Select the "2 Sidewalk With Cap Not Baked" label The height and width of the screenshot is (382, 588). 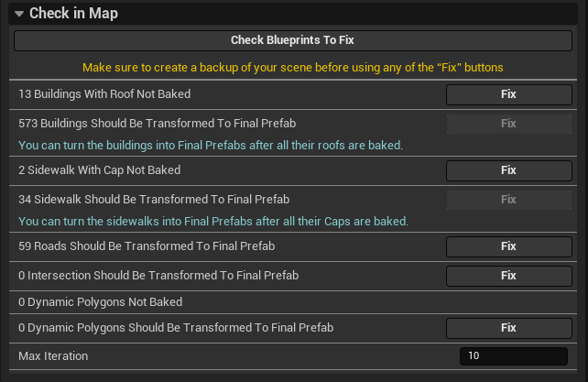(x=99, y=169)
